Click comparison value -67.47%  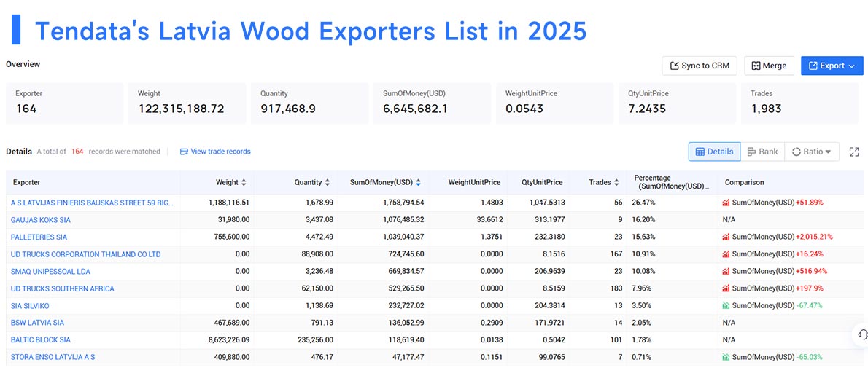click(810, 305)
